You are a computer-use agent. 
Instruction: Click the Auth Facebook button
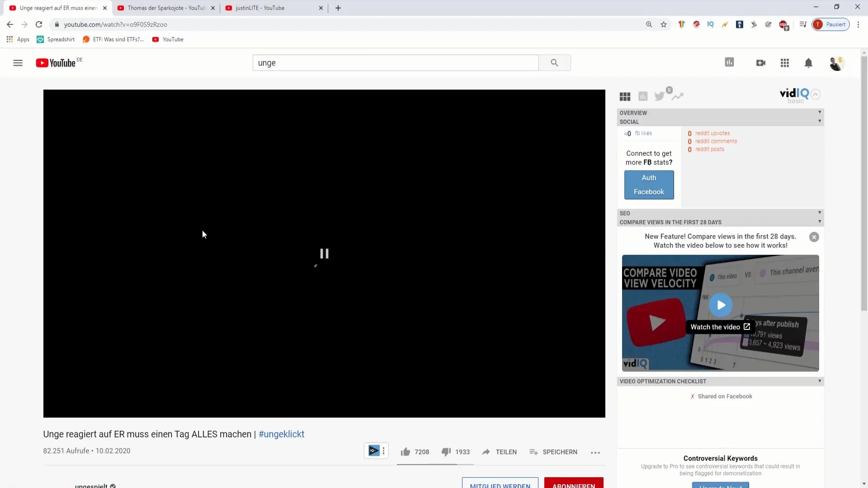649,185
